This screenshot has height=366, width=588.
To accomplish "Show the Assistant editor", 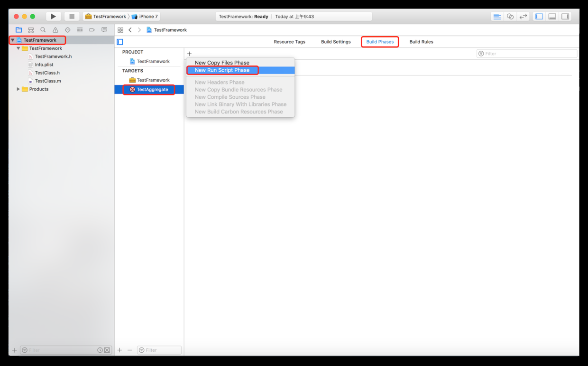I will [x=510, y=17].
